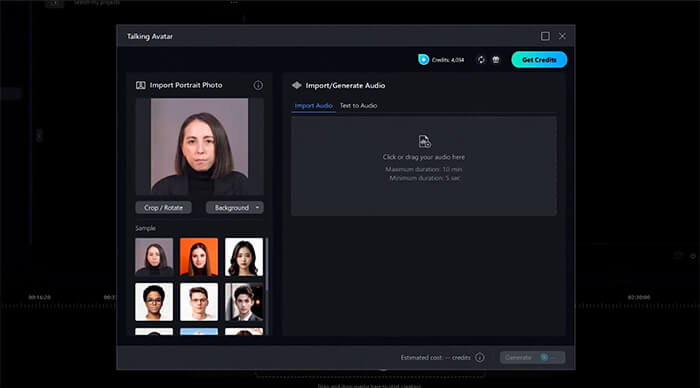
Task: Select the orange background woman sample
Action: coord(199,257)
